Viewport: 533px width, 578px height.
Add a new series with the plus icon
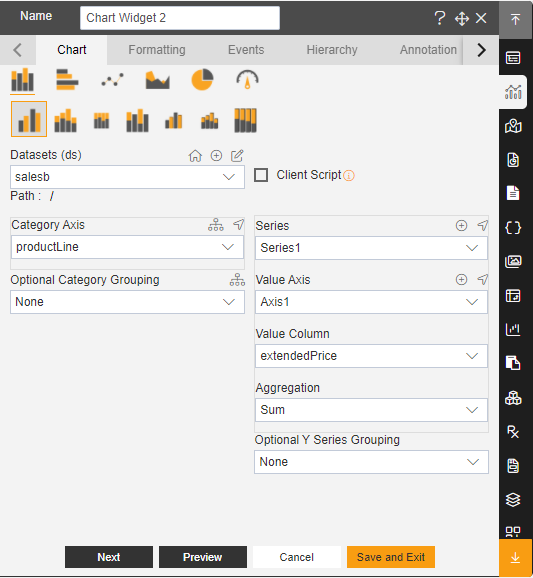click(461, 226)
